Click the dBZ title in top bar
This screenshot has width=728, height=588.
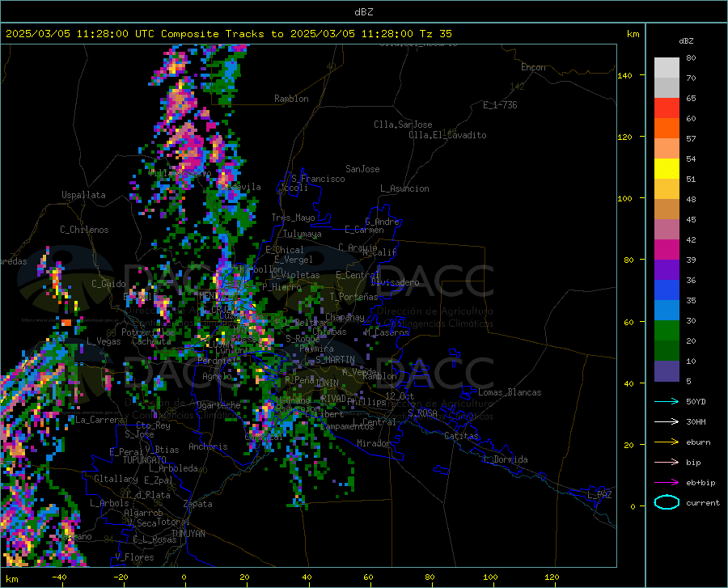point(363,12)
